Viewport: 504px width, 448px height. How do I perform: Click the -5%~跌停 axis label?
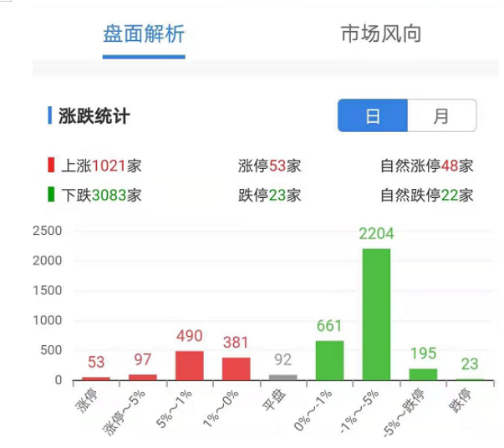[404, 413]
